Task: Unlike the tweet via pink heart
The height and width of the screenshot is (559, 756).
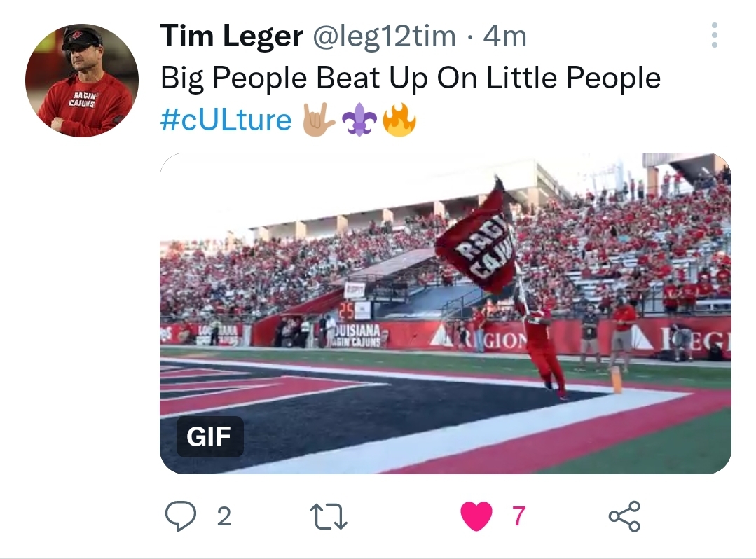Action: (476, 516)
